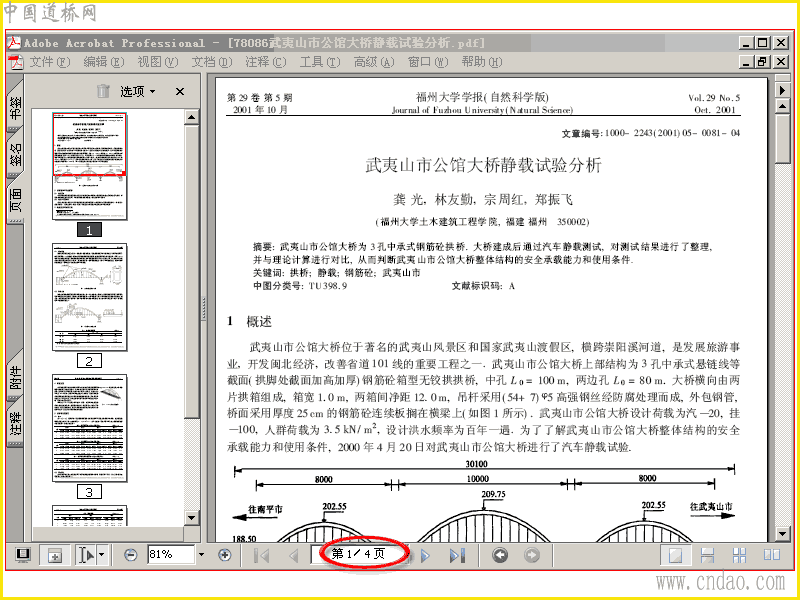Jump to the last page button
This screenshot has width=800, height=600.
(x=457, y=555)
